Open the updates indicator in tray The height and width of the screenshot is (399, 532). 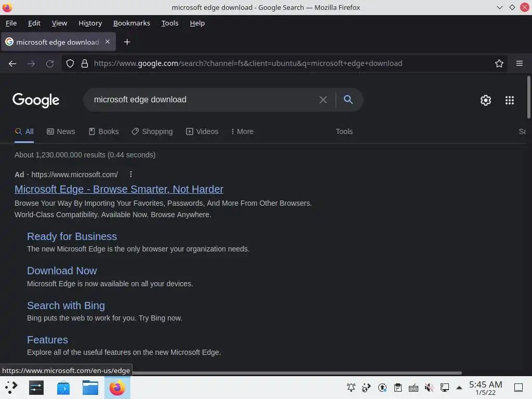pos(382,388)
